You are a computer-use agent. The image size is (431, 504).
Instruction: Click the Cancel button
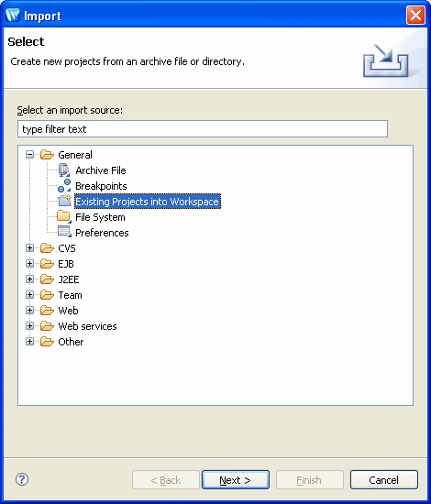pos(383,480)
